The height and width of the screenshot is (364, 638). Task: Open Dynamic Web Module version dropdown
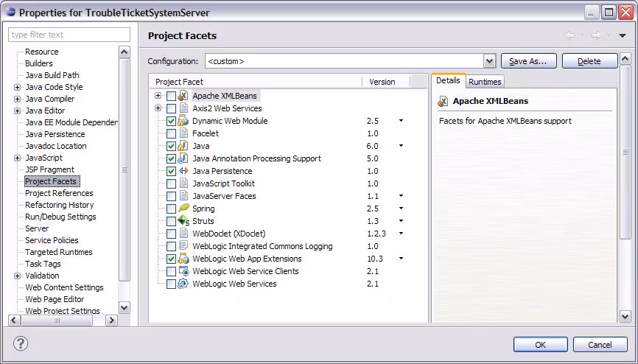tap(401, 121)
